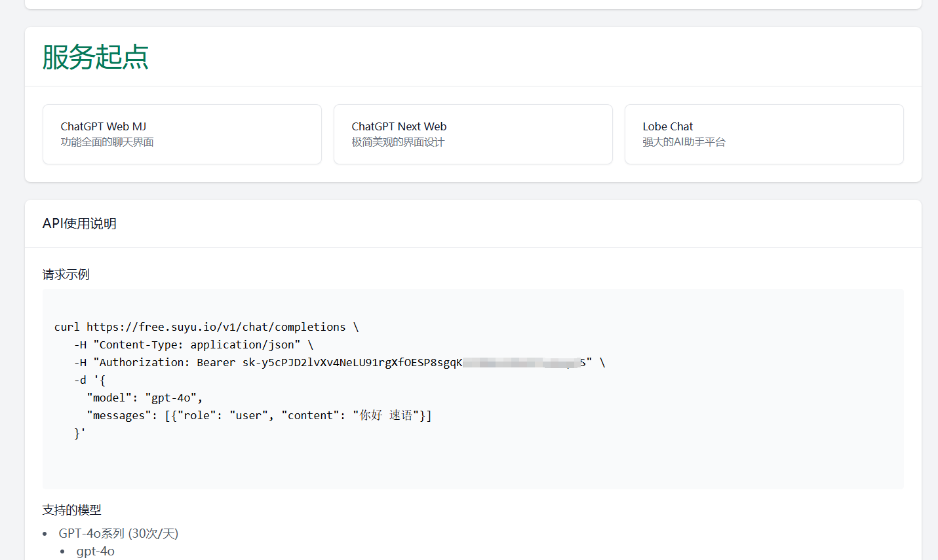
Task: Click 功能全面的聊天界面 description text
Action: [x=107, y=142]
